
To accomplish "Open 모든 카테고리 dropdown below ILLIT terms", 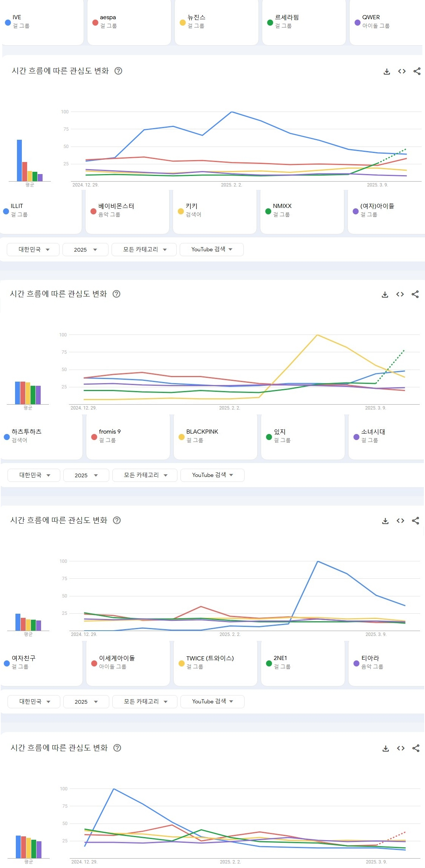I will pos(144,249).
